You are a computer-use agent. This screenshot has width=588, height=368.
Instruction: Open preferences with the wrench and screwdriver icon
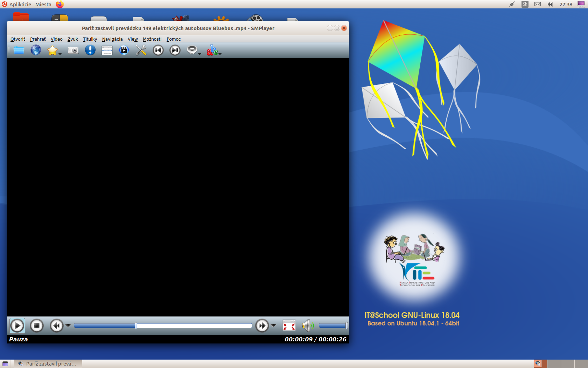pyautogui.click(x=141, y=50)
